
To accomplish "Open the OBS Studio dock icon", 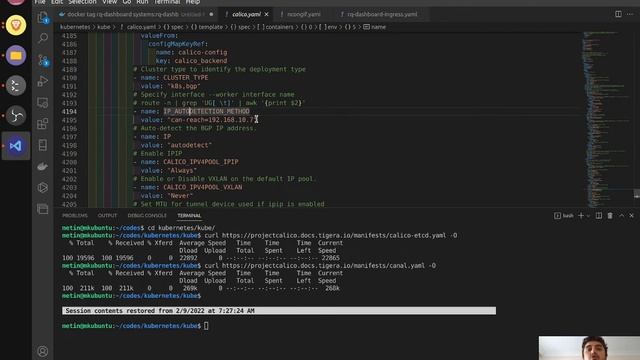I will (16, 116).
